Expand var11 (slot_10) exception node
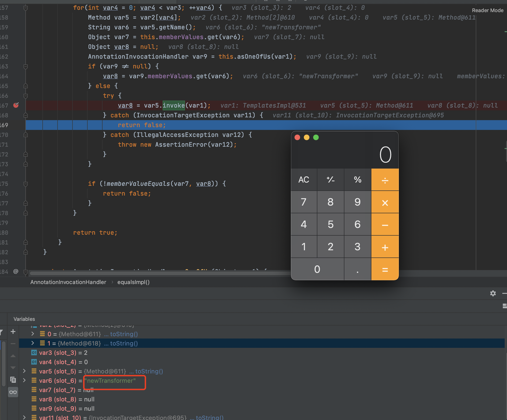This screenshot has height=420, width=507. click(24, 417)
